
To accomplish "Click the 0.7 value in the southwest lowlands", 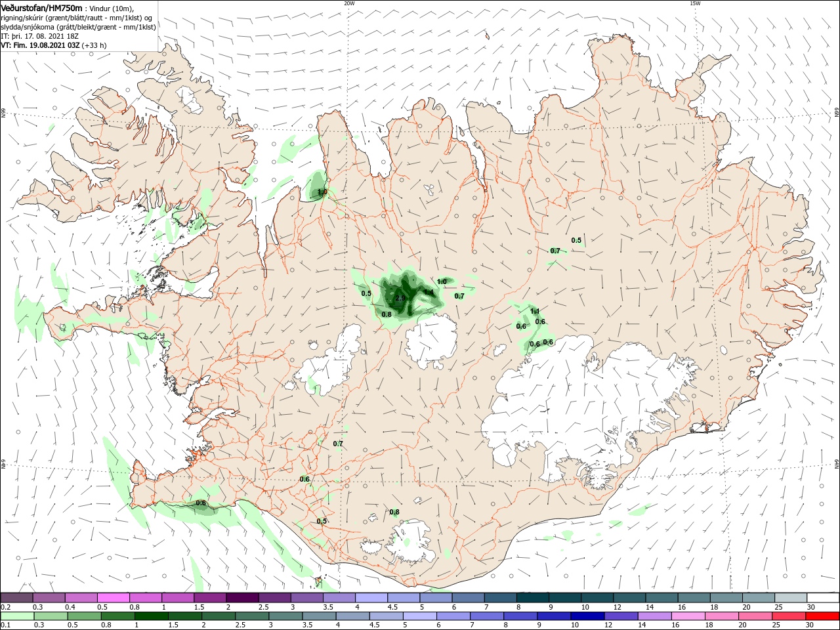I will (338, 444).
